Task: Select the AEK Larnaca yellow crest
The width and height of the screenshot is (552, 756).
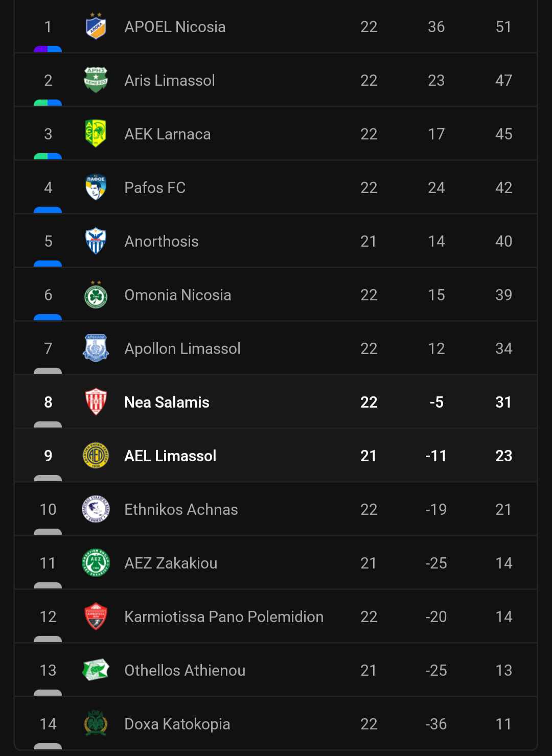Action: [x=96, y=134]
